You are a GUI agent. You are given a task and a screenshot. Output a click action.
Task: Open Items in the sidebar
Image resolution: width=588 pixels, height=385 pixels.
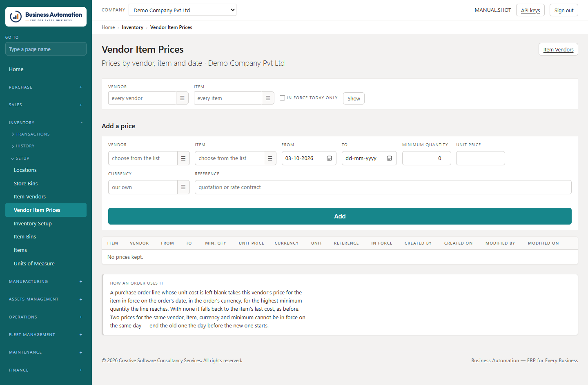tap(46, 250)
